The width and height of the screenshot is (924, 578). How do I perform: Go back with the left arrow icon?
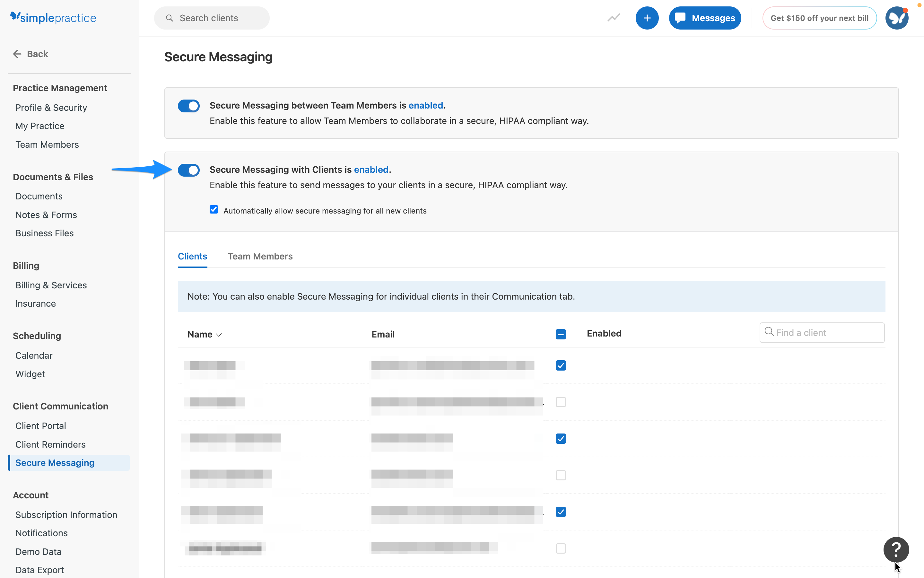pyautogui.click(x=17, y=54)
